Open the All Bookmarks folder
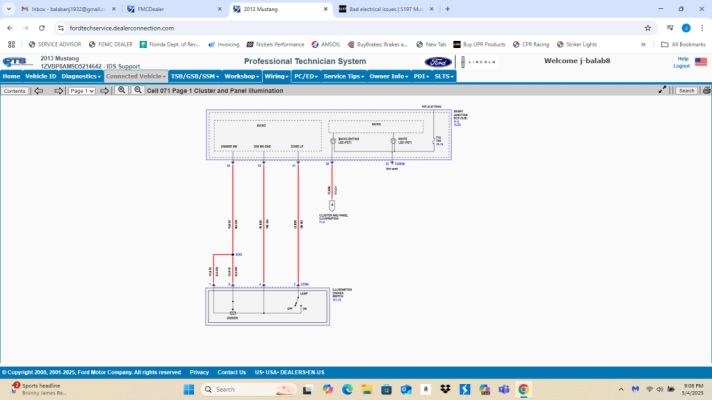This screenshot has height=400, width=712. pos(683,44)
